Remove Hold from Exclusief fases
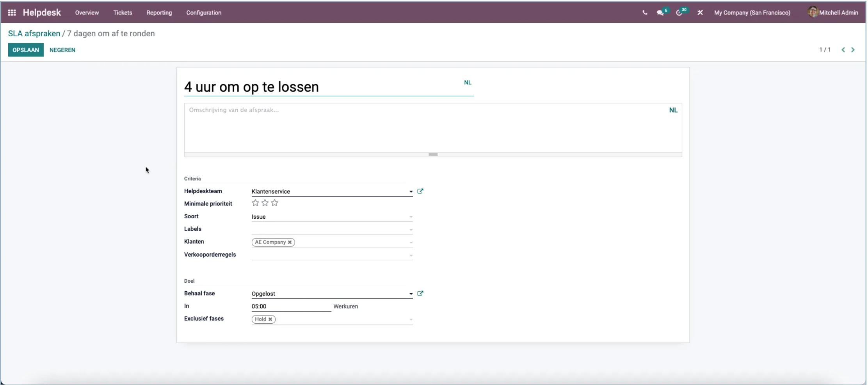The height and width of the screenshot is (385, 868). pos(271,319)
